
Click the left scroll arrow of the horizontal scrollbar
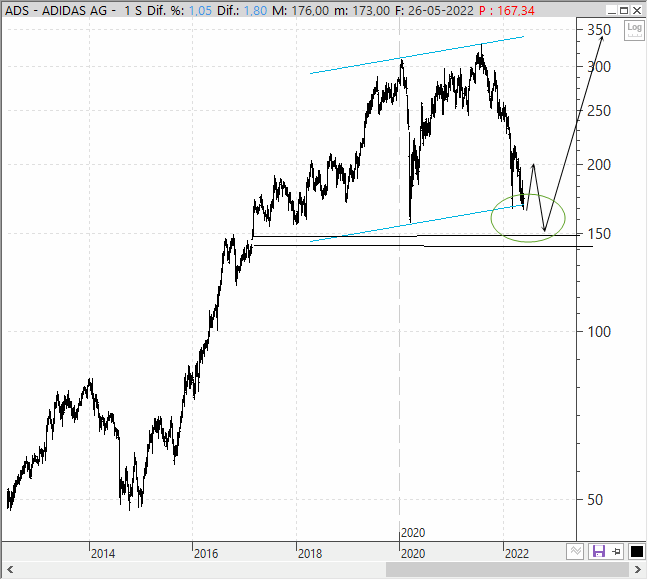(x=10, y=570)
